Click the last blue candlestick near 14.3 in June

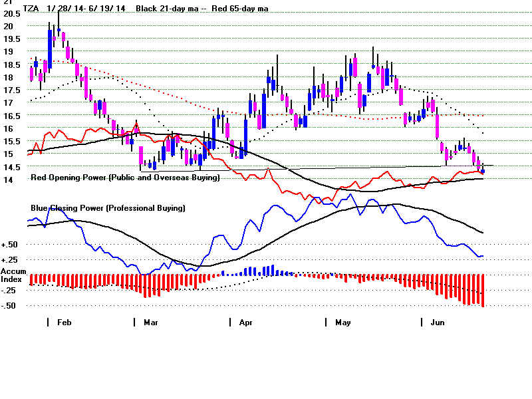483,172
